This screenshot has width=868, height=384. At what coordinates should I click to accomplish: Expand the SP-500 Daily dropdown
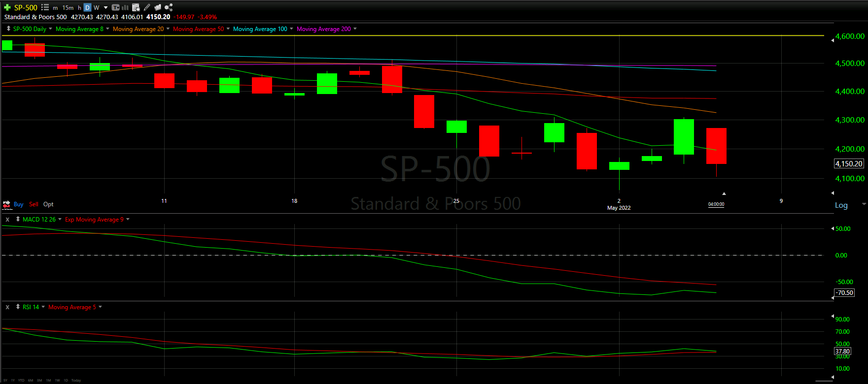coord(50,29)
